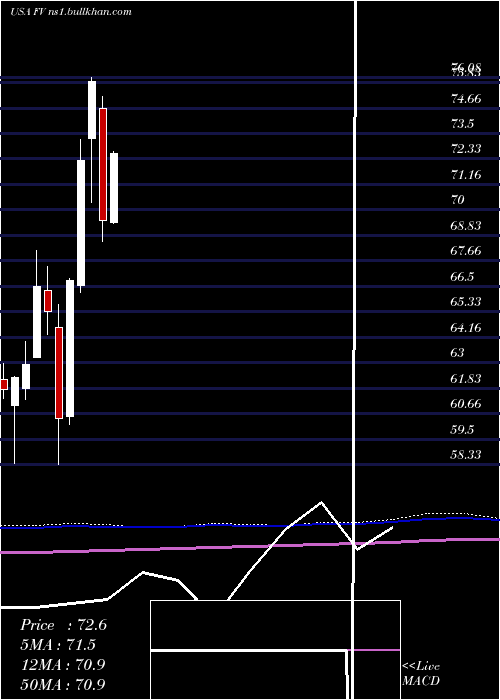Click the last white candlestick near 72.33
The height and width of the screenshot is (700, 500).
[114, 188]
